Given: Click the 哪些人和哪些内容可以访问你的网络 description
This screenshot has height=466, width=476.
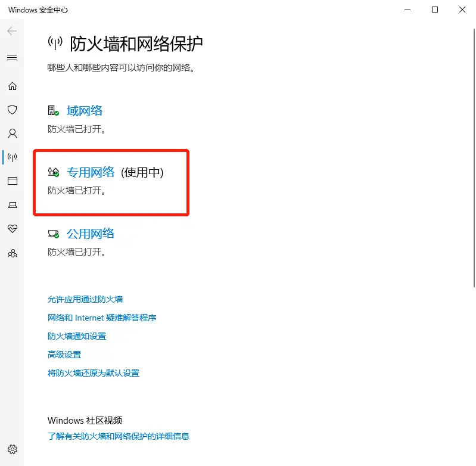Looking at the screenshot, I should pyautogui.click(x=121, y=68).
